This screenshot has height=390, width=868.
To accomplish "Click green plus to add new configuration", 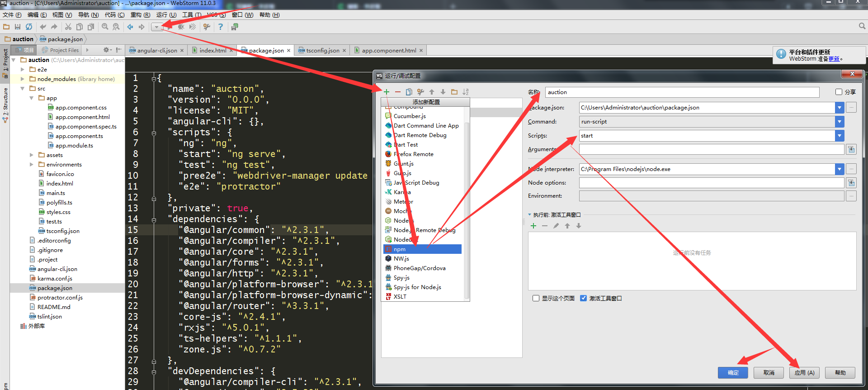I will [x=387, y=92].
